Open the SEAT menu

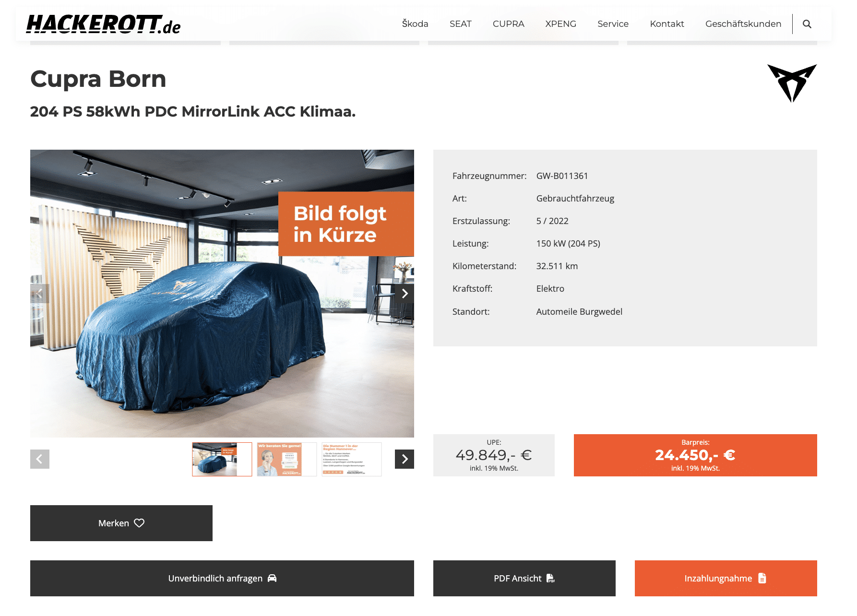[461, 24]
